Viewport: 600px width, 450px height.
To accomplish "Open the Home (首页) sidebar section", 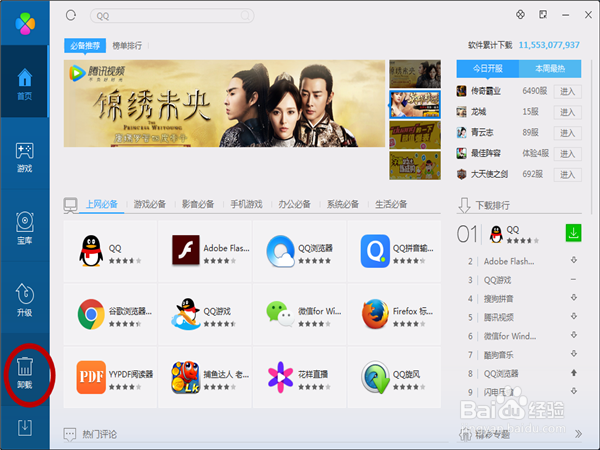I will click(x=24, y=84).
